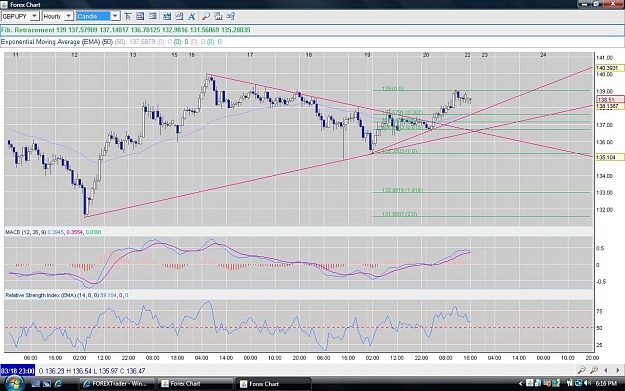Viewport: 625px width, 391px height.
Task: Click the 138.1387 yellow price label
Action: click(x=609, y=106)
